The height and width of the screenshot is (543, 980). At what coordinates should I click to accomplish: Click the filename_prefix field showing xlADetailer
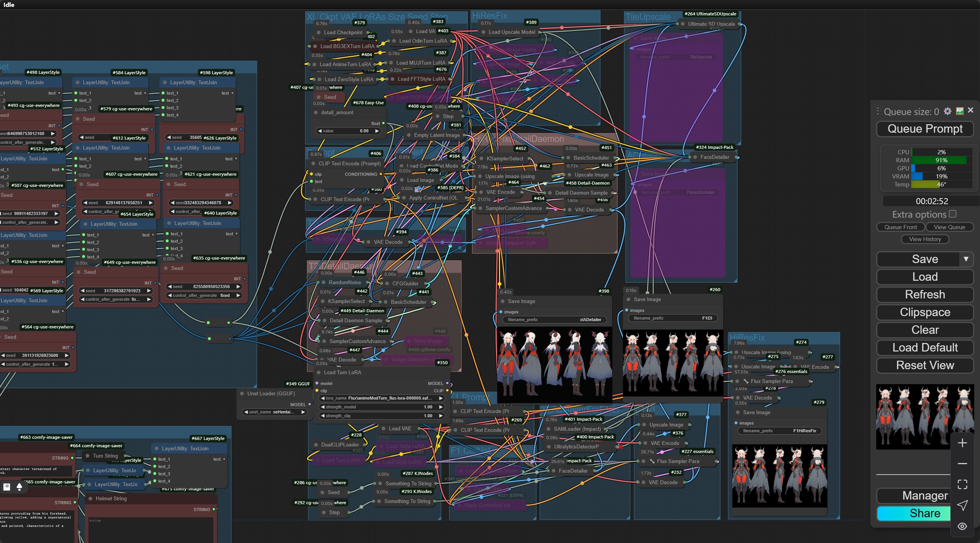(x=554, y=320)
